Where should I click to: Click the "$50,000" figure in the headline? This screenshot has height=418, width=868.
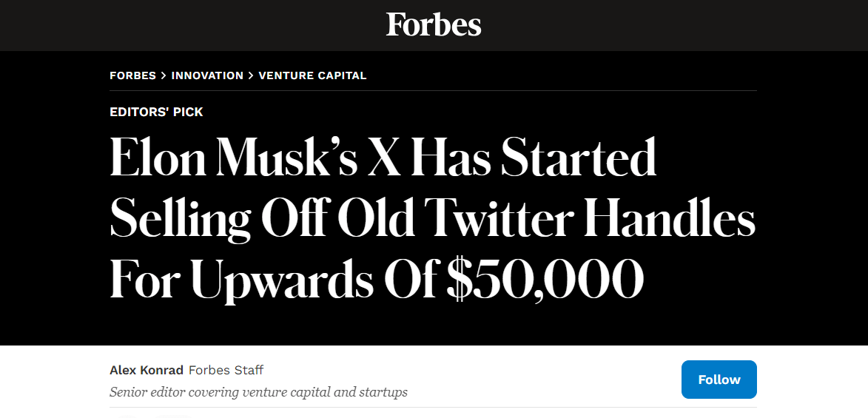[x=545, y=279]
